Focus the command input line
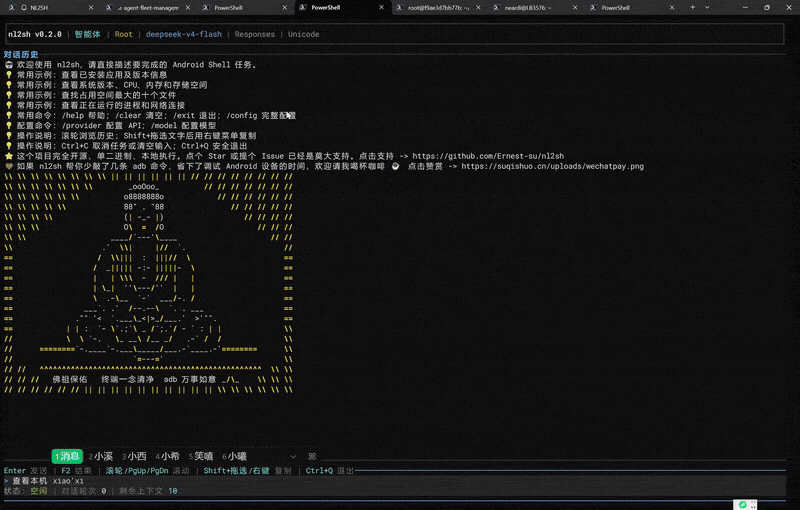This screenshot has height=510, width=800. click(393, 481)
